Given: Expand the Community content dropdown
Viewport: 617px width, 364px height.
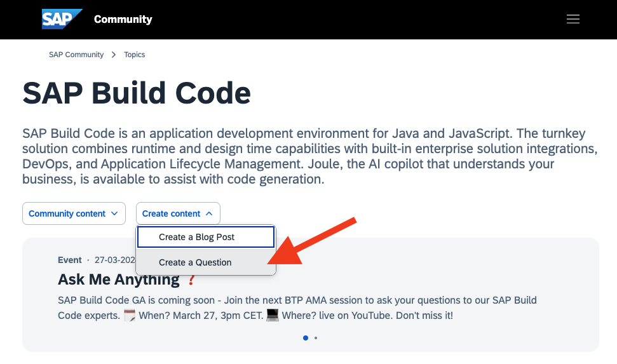Looking at the screenshot, I should 74,213.
